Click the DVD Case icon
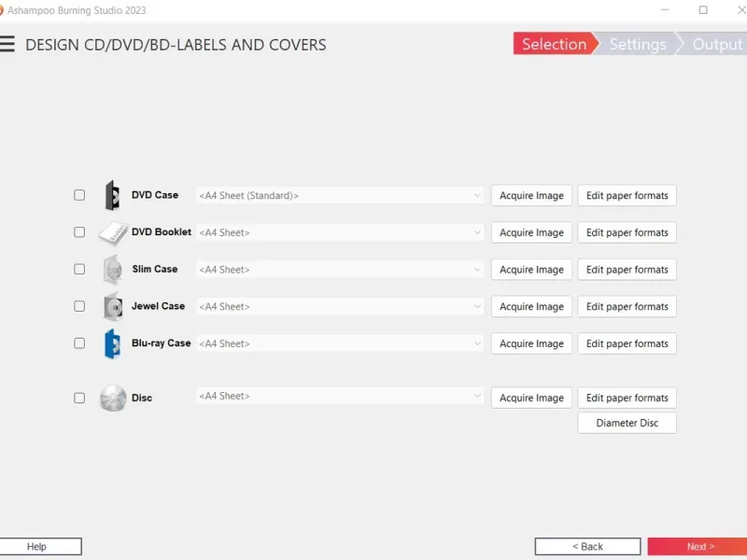Image resolution: width=747 pixels, height=560 pixels. (x=112, y=195)
